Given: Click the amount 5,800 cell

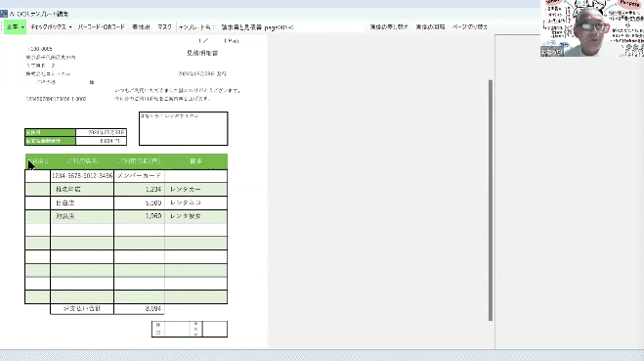Looking at the screenshot, I should [x=139, y=203].
